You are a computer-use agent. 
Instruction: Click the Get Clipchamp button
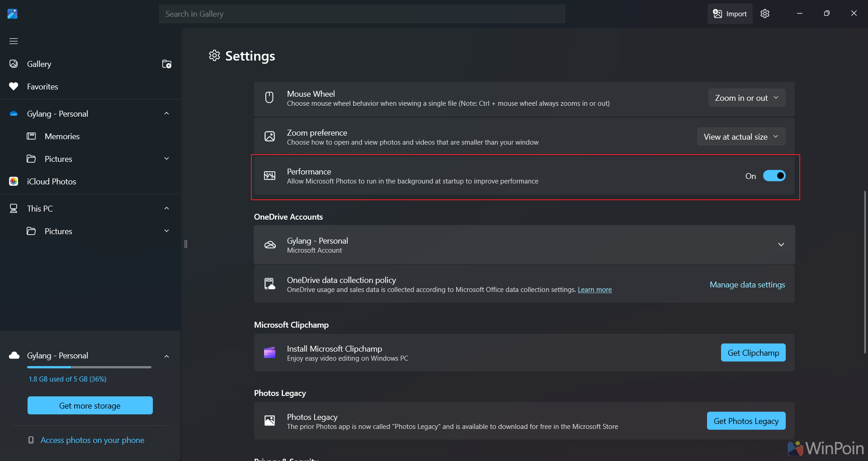[753, 353]
